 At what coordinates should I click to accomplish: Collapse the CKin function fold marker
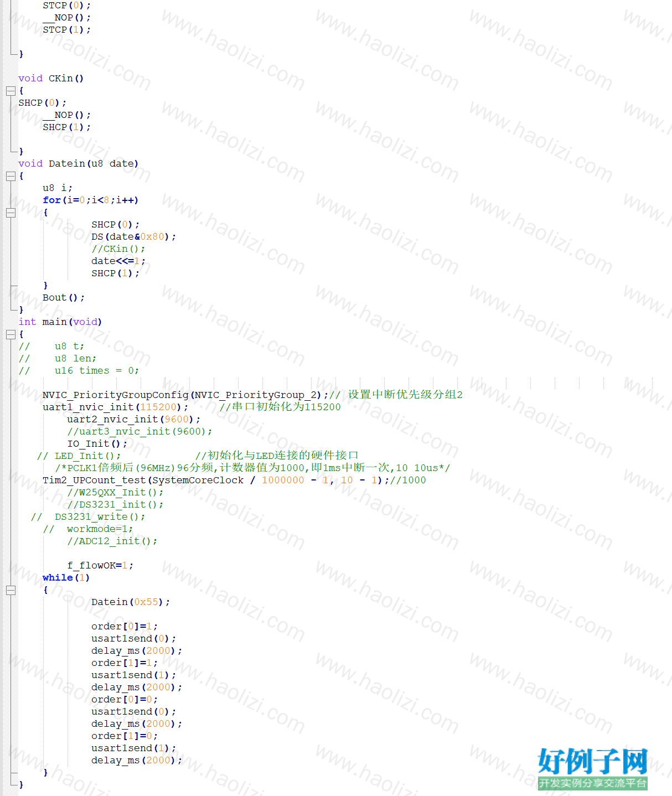click(x=11, y=91)
